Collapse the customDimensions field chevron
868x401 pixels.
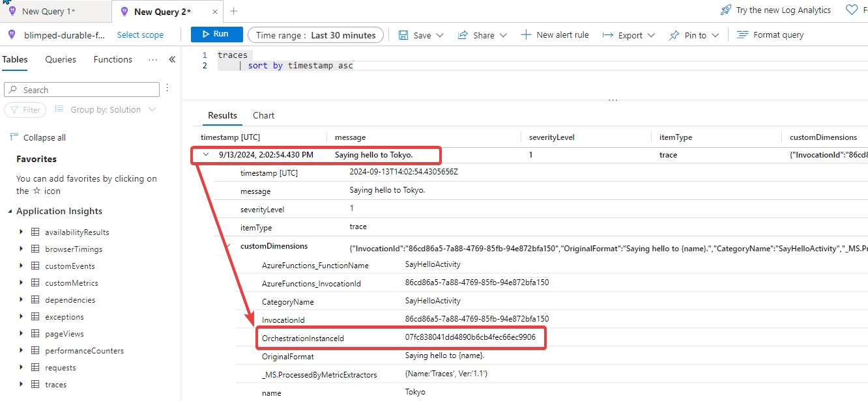228,246
